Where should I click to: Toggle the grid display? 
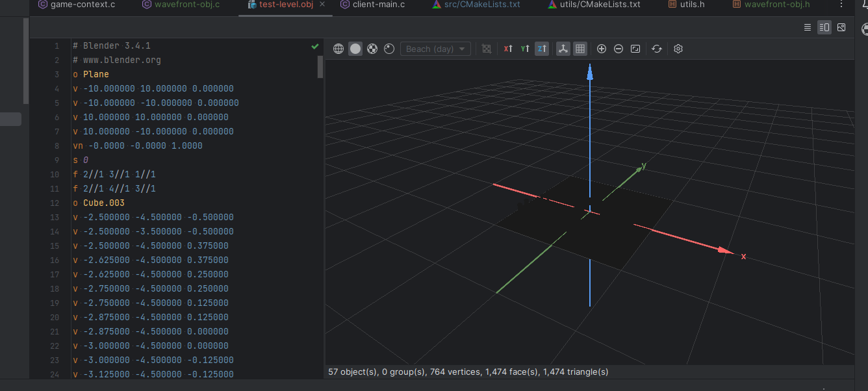coord(580,49)
